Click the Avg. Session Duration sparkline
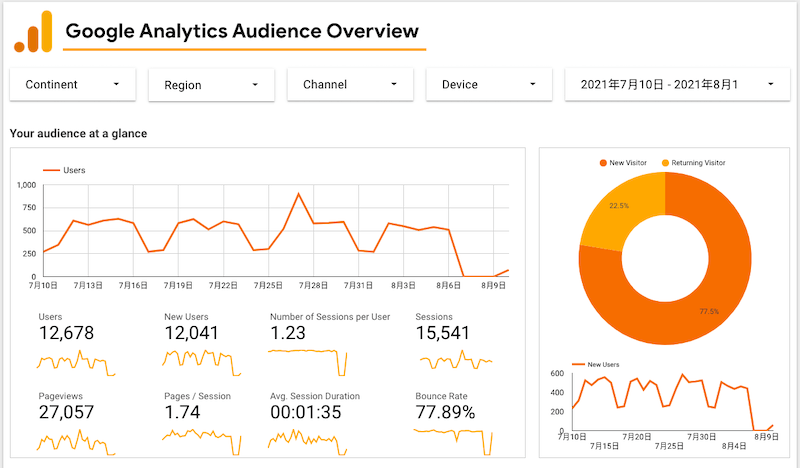This screenshot has width=800, height=468. (308, 442)
